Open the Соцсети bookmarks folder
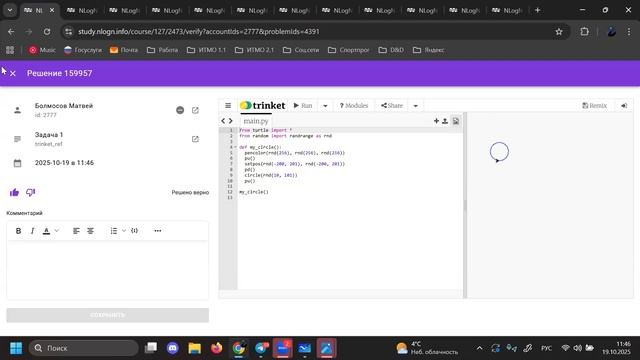The height and width of the screenshot is (360, 640). click(x=301, y=50)
